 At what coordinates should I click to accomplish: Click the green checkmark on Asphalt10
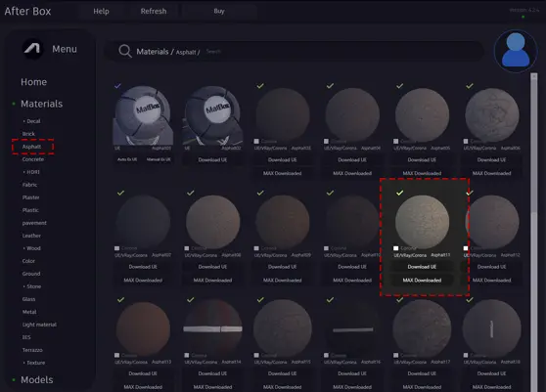tap(330, 193)
